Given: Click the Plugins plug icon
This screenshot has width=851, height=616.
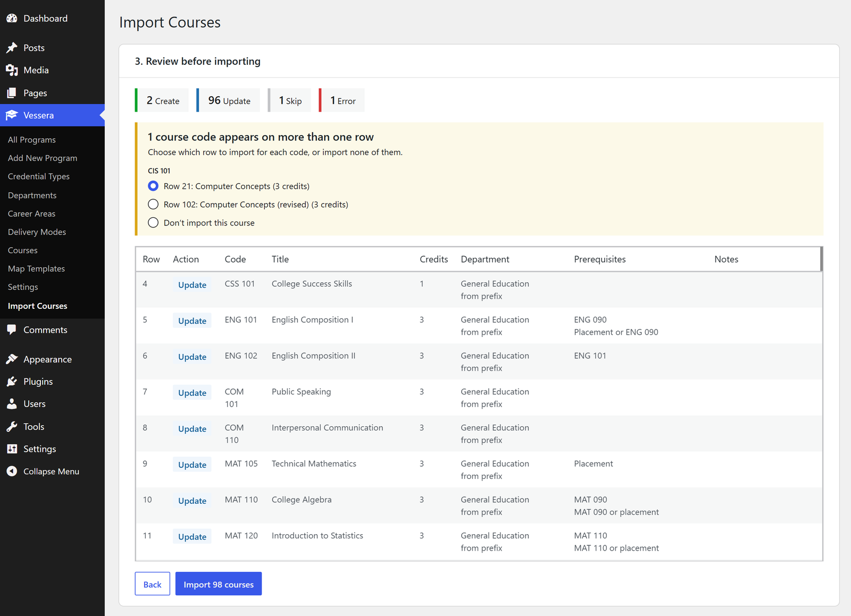Looking at the screenshot, I should pyautogui.click(x=12, y=382).
